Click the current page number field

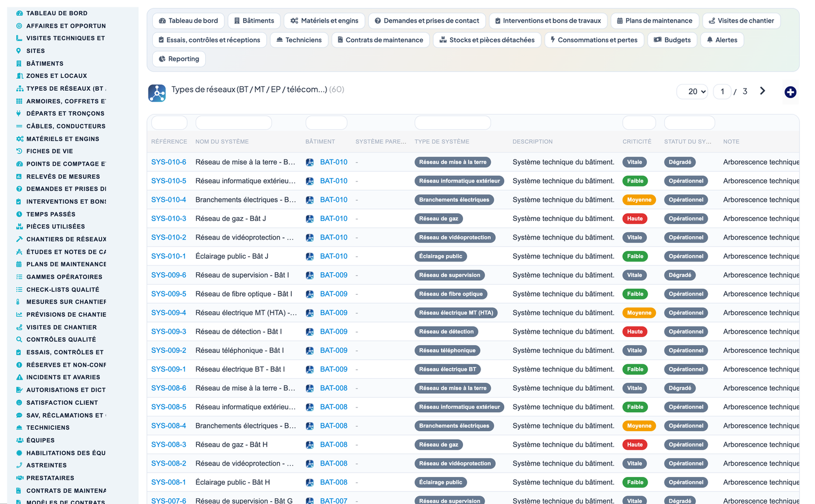tap(723, 91)
